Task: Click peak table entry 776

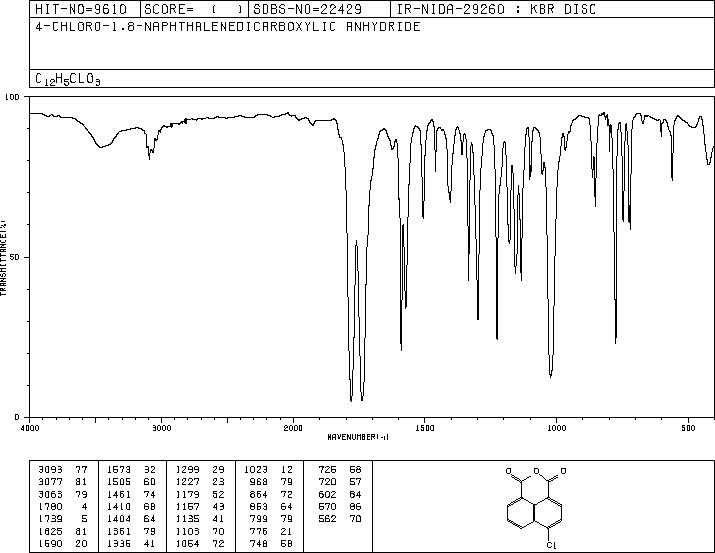Action: (x=259, y=532)
